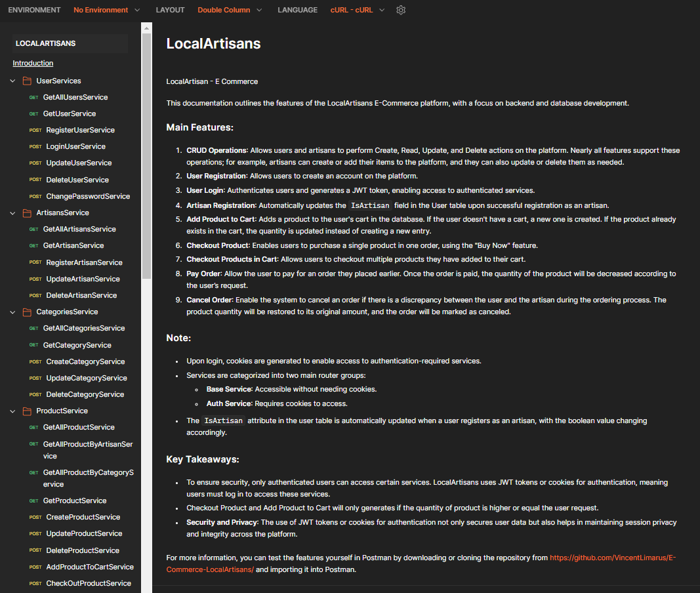Viewport: 700px width, 593px height.
Task: Open the No Environment dropdown
Action: 107,10
